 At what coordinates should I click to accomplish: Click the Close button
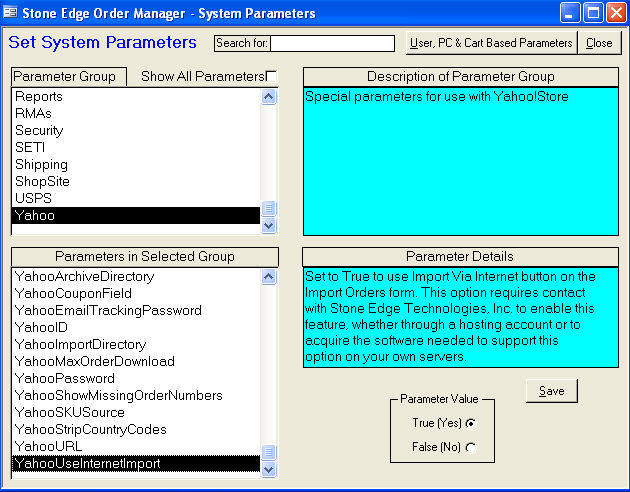tap(599, 43)
